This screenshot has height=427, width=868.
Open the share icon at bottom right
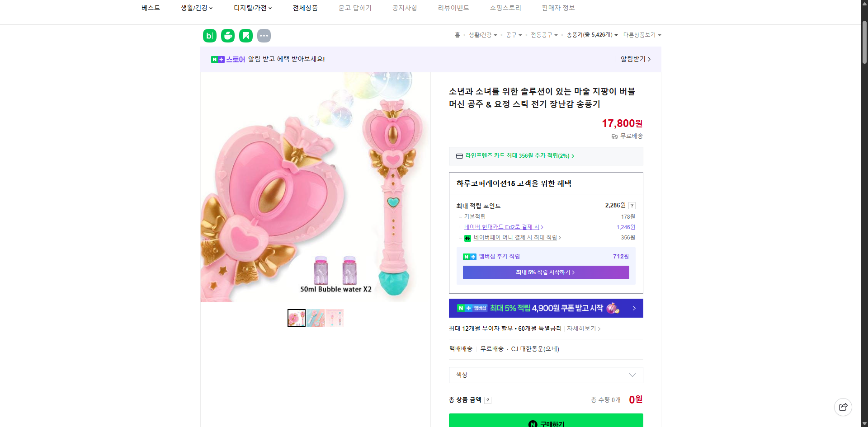pyautogui.click(x=843, y=407)
